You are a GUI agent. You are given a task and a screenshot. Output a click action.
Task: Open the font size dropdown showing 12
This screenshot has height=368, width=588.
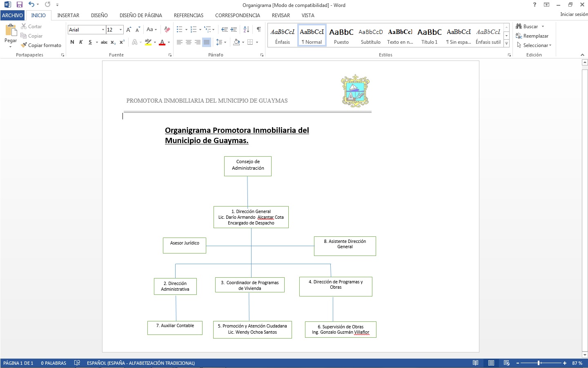[120, 30]
